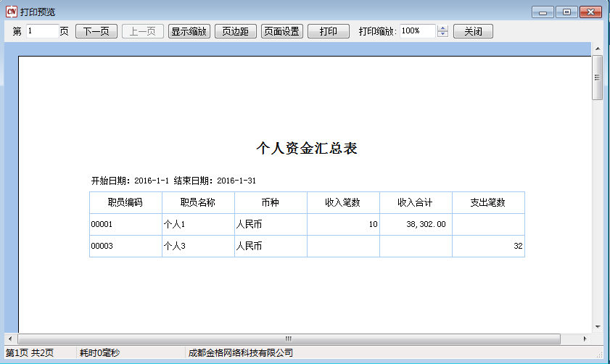Click the horizontal scrollbar left arrow

(x=10, y=339)
